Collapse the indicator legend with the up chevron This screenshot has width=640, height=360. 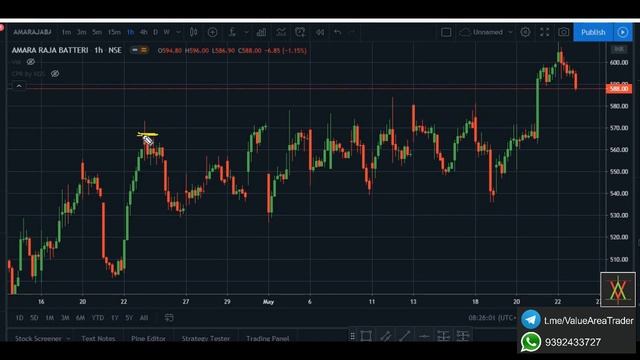tap(19, 86)
